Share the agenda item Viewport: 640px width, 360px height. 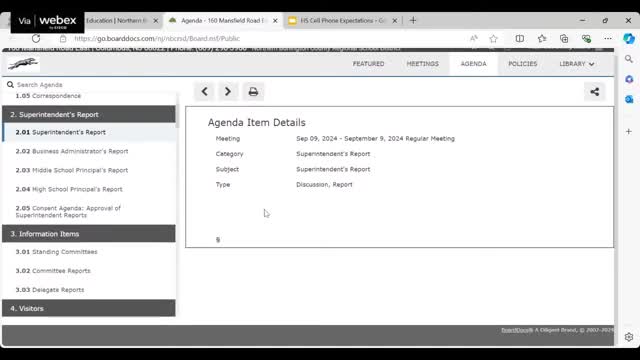coord(594,92)
